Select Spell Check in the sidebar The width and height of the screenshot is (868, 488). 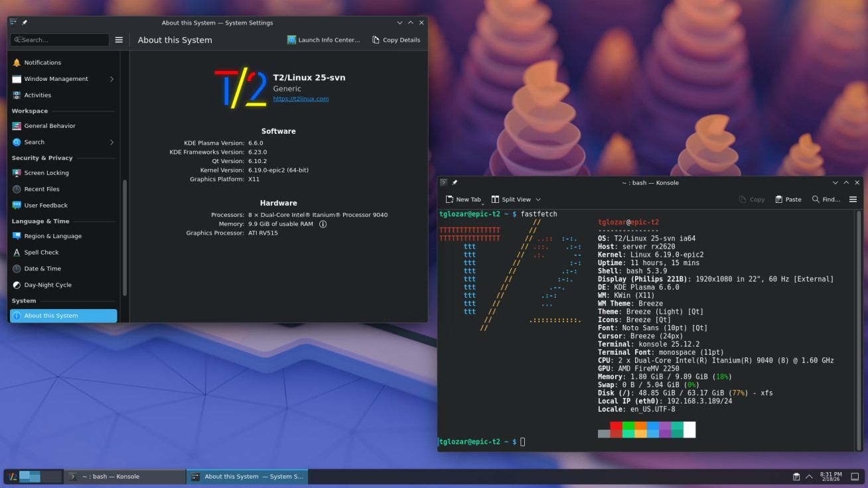point(63,253)
